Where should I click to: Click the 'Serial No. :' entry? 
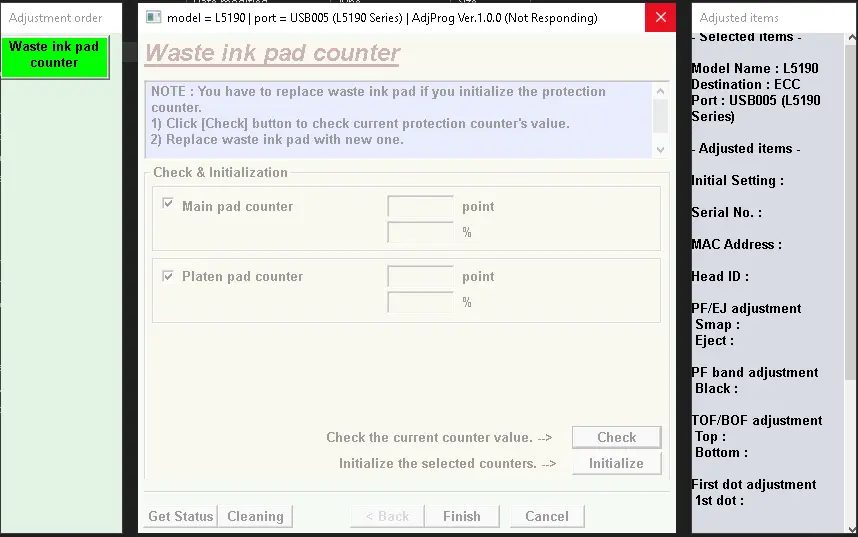click(726, 212)
